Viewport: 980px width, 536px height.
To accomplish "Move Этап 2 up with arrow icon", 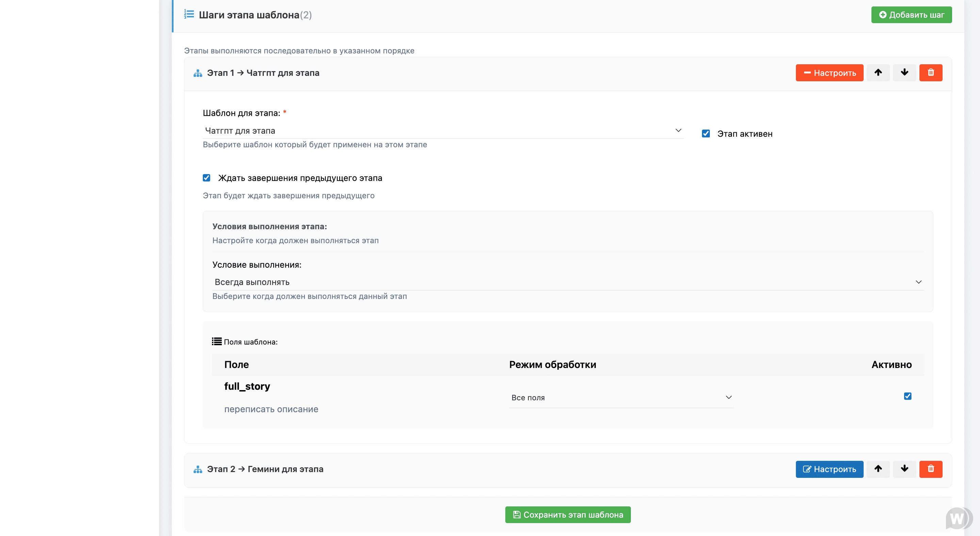I will coord(878,469).
